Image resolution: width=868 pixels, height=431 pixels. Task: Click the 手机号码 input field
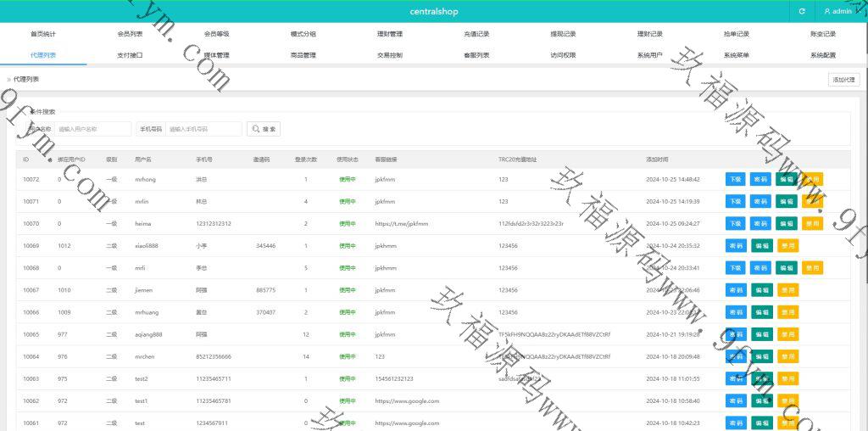click(x=203, y=129)
